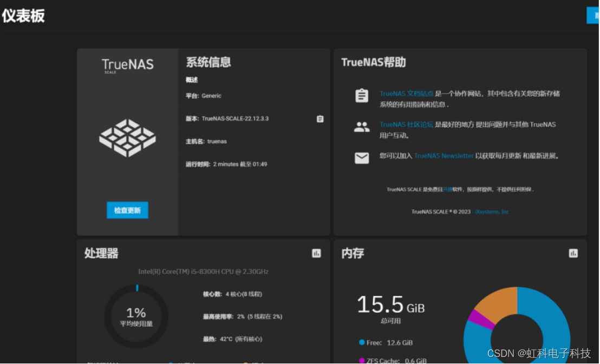Open the TrueNAS Newsletter link
600x364 pixels.
click(444, 156)
